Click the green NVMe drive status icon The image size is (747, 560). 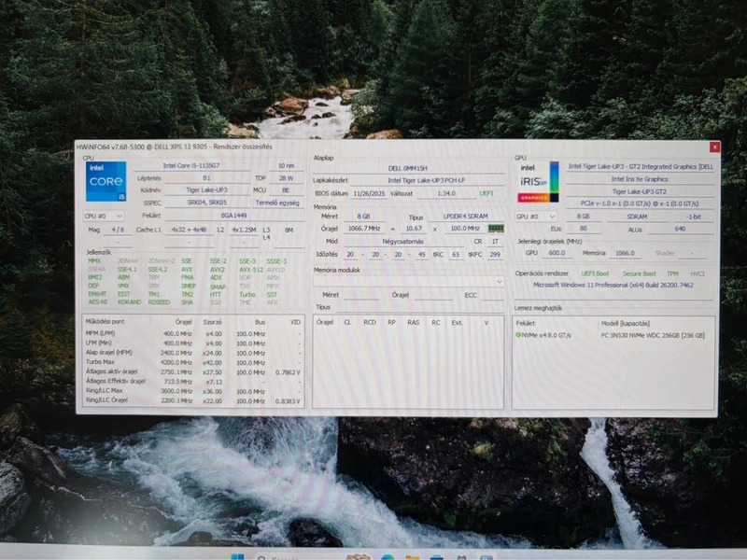pyautogui.click(x=518, y=335)
